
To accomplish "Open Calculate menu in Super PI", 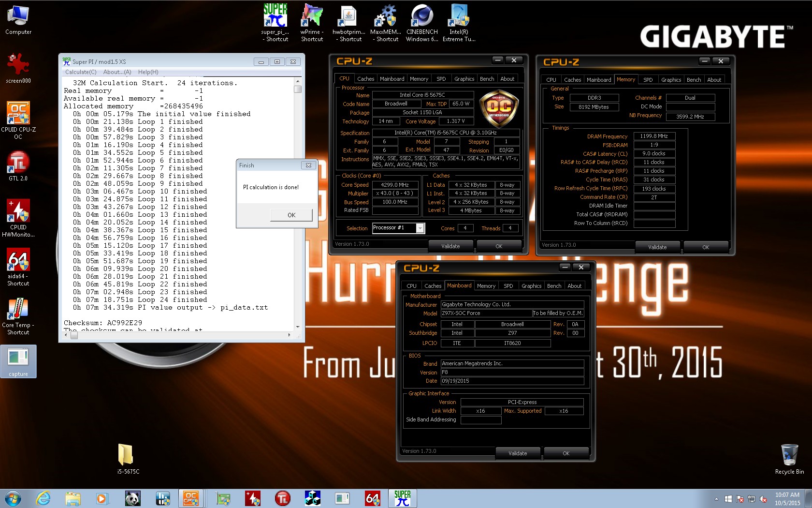I will coord(81,72).
